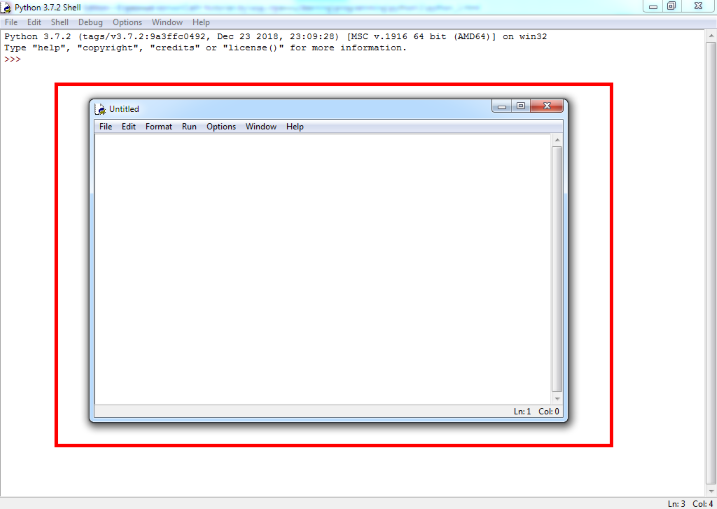Minimize the Untitled editor window
717x509 pixels.
[502, 106]
